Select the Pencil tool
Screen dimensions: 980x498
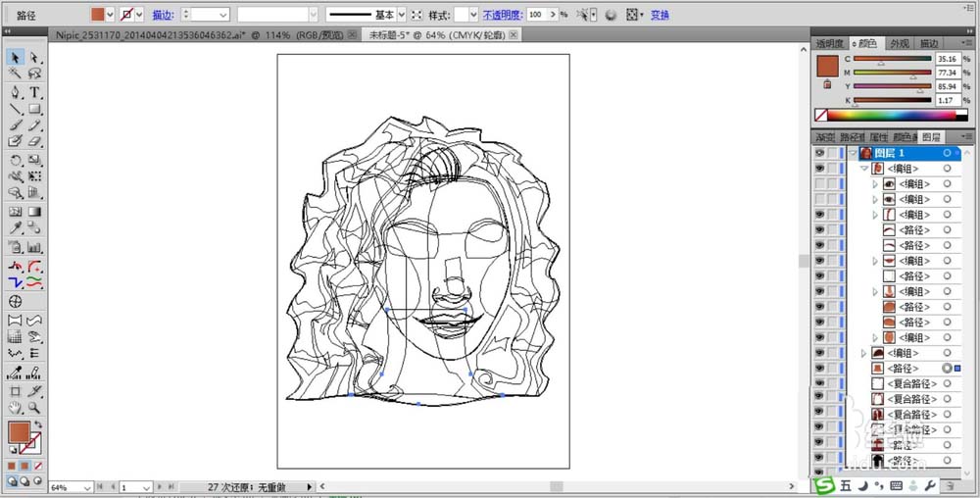35,125
